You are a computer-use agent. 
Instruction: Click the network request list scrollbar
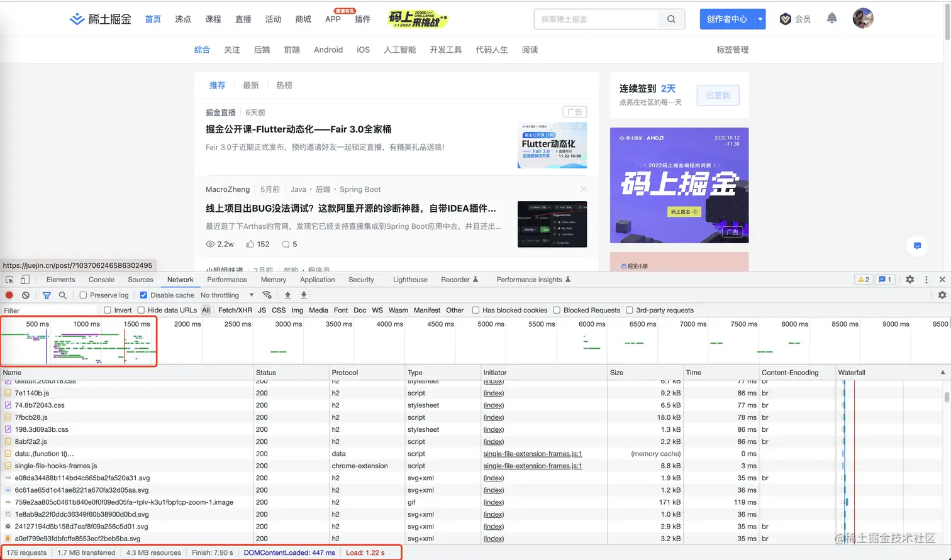947,397
